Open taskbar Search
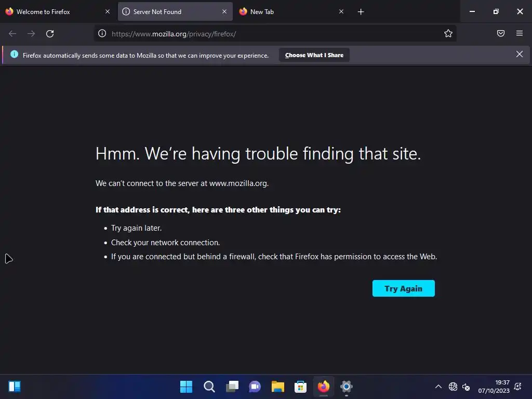This screenshot has width=532, height=399. 209,387
